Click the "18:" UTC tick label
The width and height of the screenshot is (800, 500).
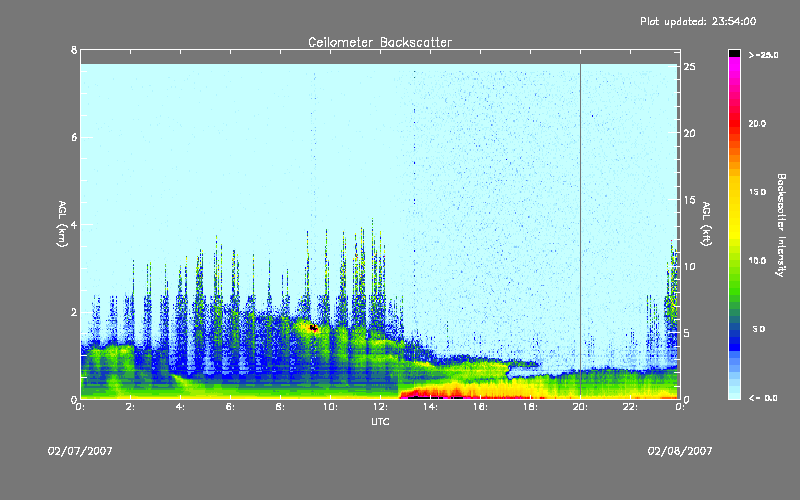530,407
